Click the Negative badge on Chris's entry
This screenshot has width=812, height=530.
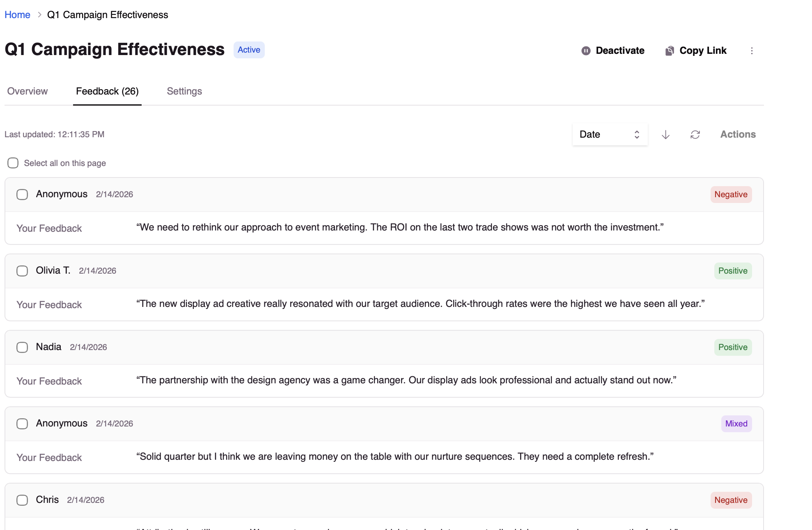pos(731,500)
